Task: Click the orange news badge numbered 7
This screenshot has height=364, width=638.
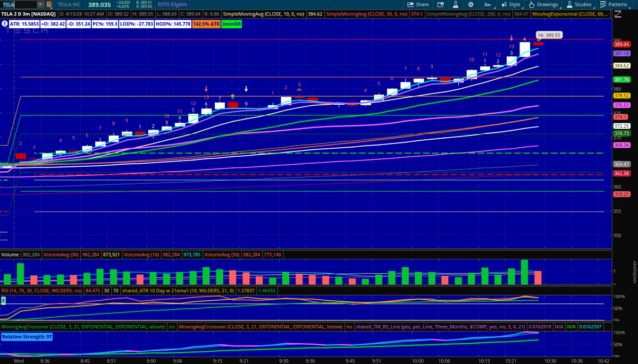Action: (x=49, y=4)
